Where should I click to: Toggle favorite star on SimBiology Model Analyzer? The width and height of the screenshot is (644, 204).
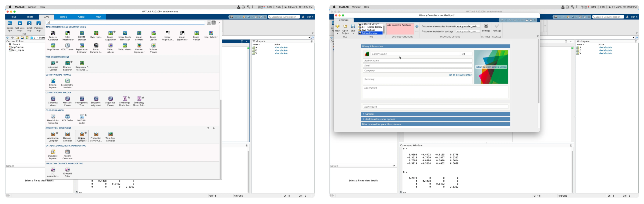pos(129,97)
